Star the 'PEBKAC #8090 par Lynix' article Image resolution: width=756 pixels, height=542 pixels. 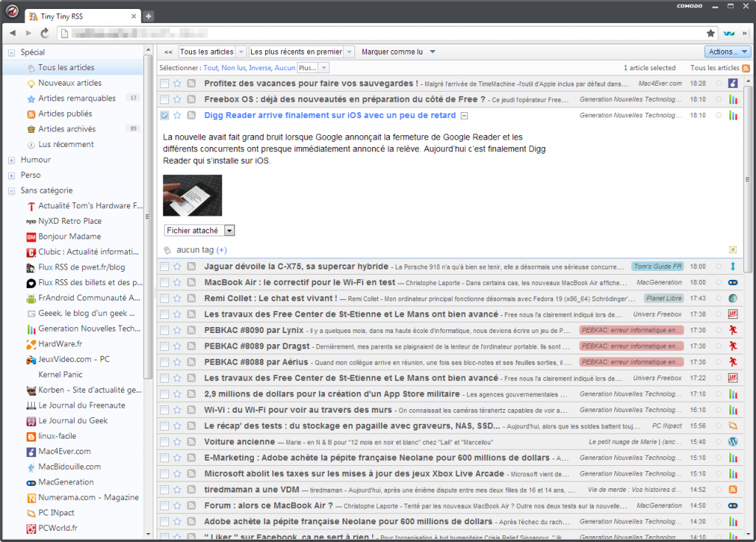(x=177, y=330)
